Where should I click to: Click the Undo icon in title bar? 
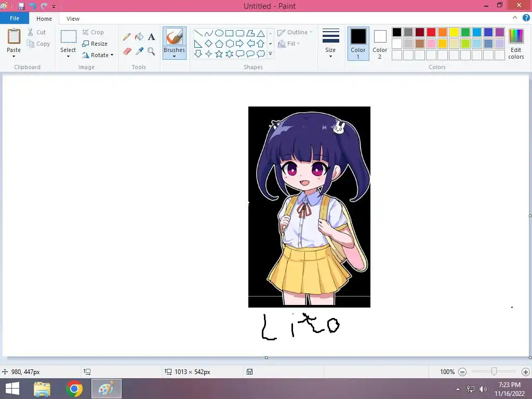(33, 6)
